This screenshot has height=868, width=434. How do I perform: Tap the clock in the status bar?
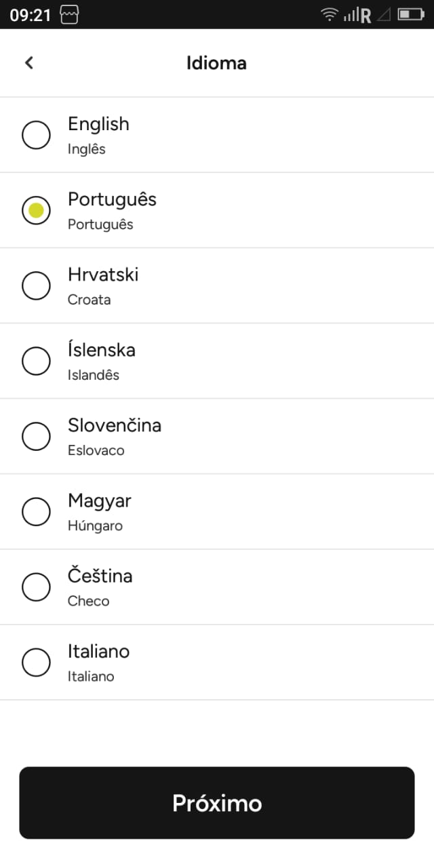(x=31, y=15)
